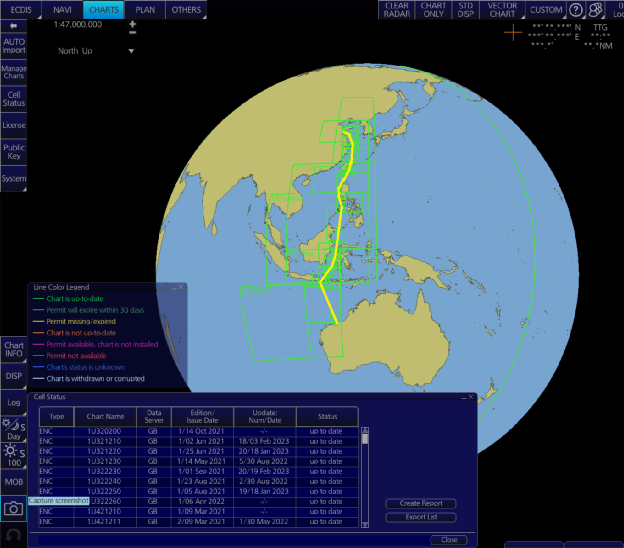Zoom out with the minus icon
The height and width of the screenshot is (548, 624).
click(x=133, y=32)
